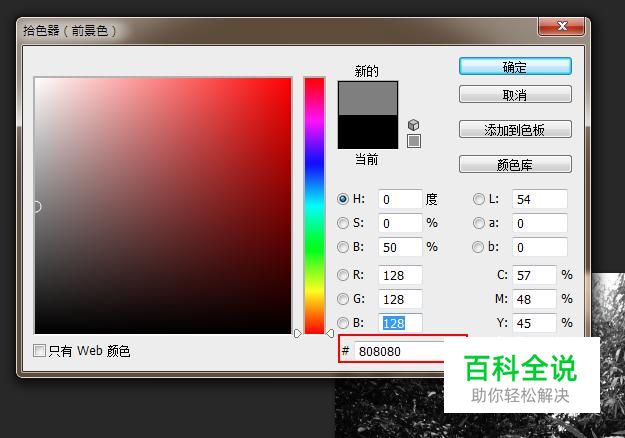Click the new gray color swatch
The width and height of the screenshot is (625, 438).
368,98
